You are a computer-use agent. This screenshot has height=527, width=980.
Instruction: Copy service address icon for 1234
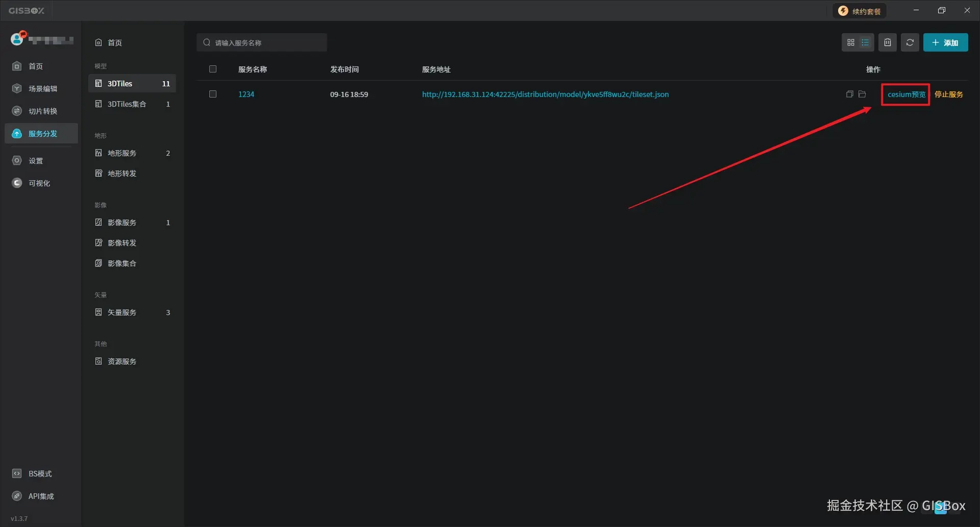tap(849, 94)
